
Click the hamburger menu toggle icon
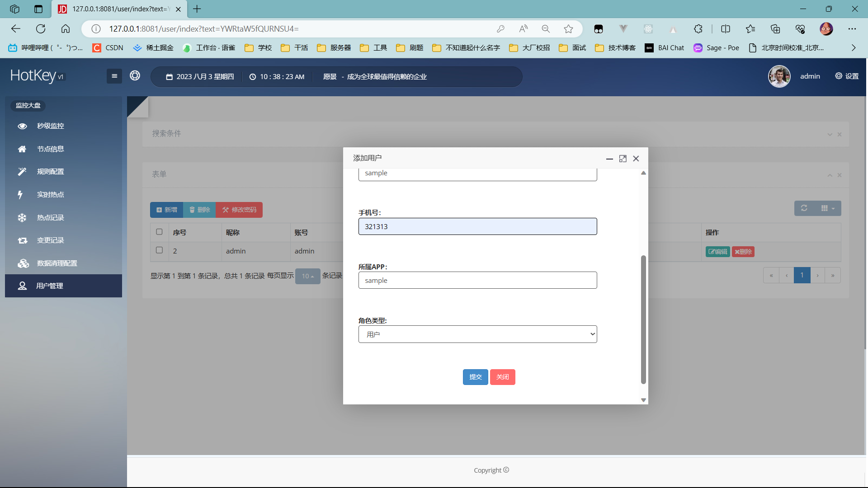(114, 76)
